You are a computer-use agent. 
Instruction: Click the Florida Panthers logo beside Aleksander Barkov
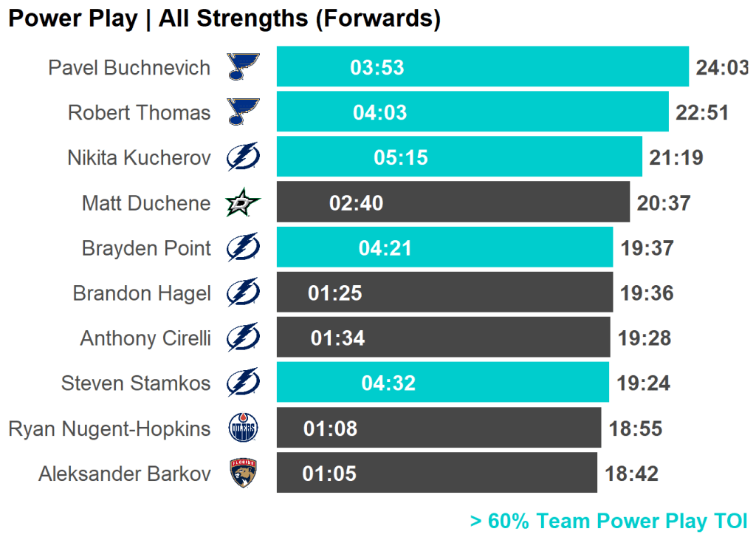tap(243, 474)
